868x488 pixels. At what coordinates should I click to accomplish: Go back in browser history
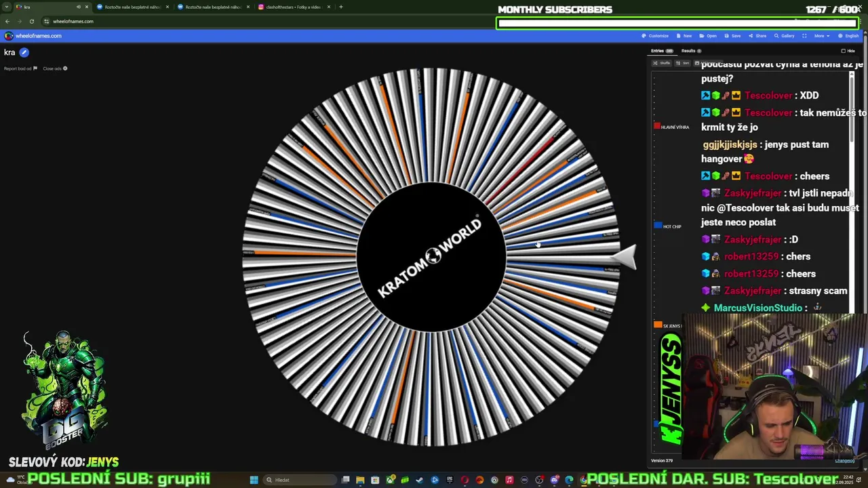(x=7, y=21)
